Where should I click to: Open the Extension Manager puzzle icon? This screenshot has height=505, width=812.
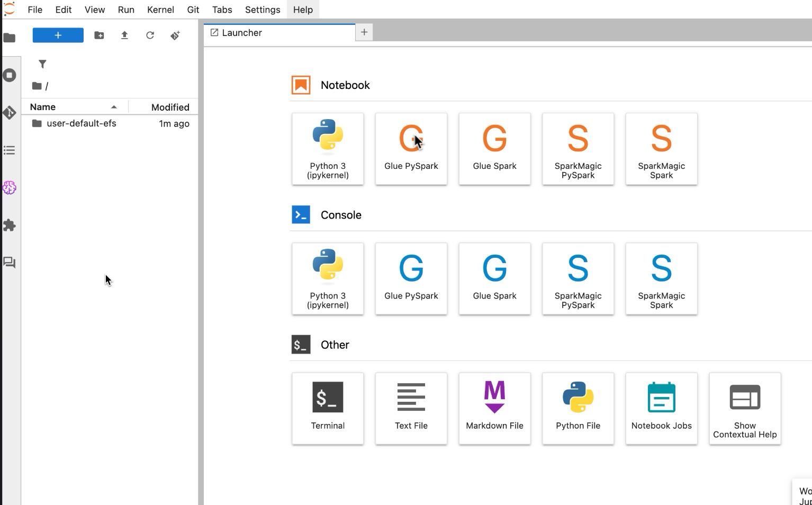(10, 225)
